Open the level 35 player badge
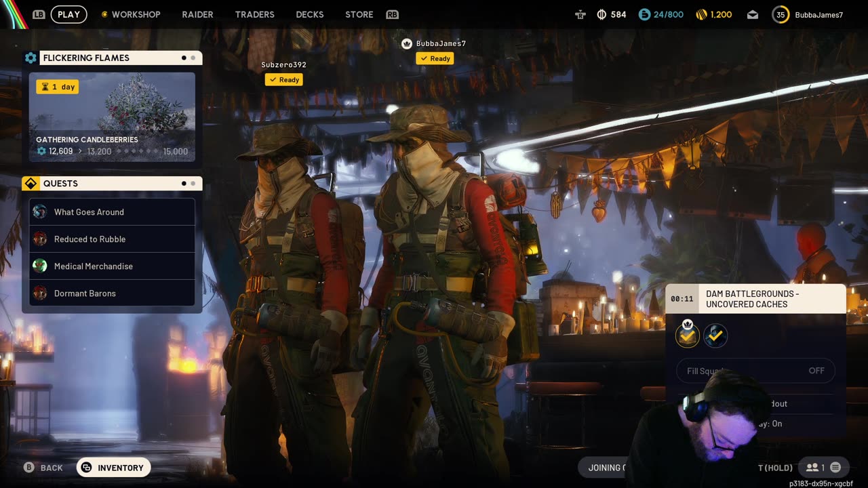This screenshot has width=868, height=488. point(781,14)
